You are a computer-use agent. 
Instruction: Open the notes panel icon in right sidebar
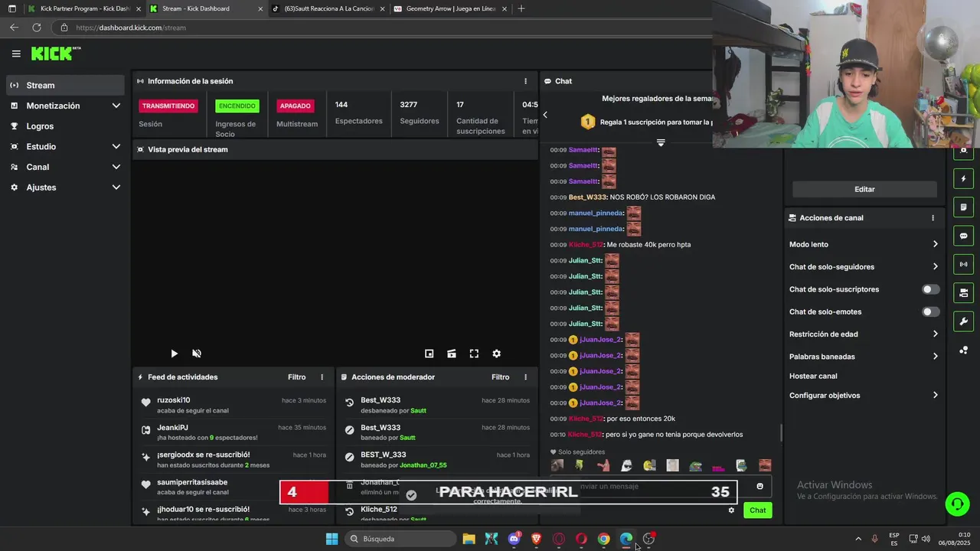[963, 207]
